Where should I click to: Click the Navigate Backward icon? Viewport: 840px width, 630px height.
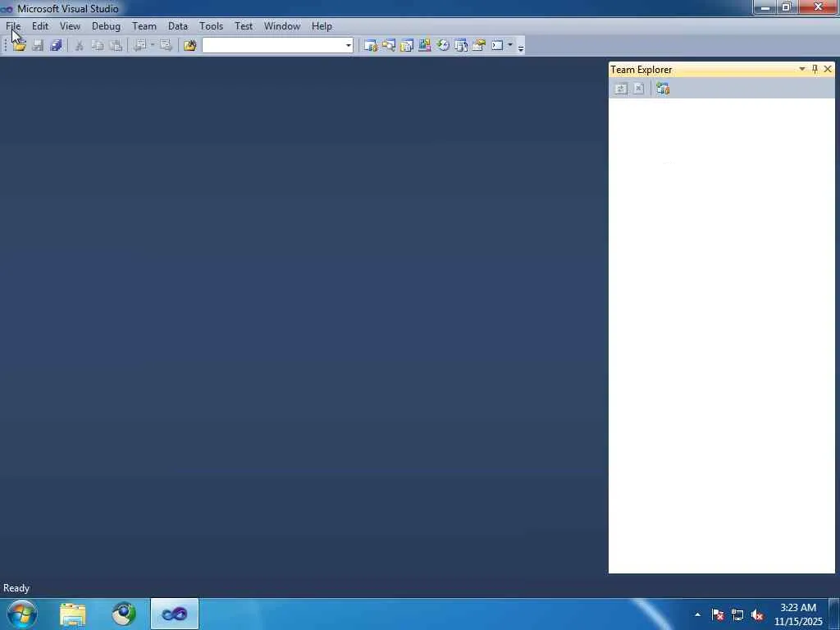140,46
